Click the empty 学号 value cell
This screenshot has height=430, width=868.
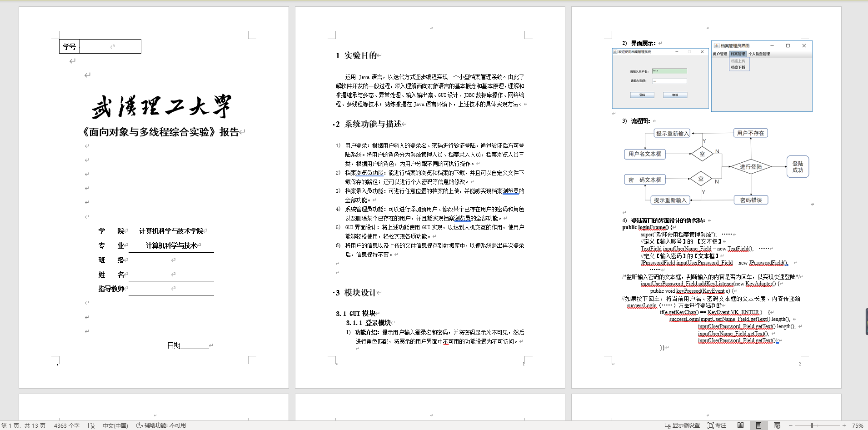(110, 46)
